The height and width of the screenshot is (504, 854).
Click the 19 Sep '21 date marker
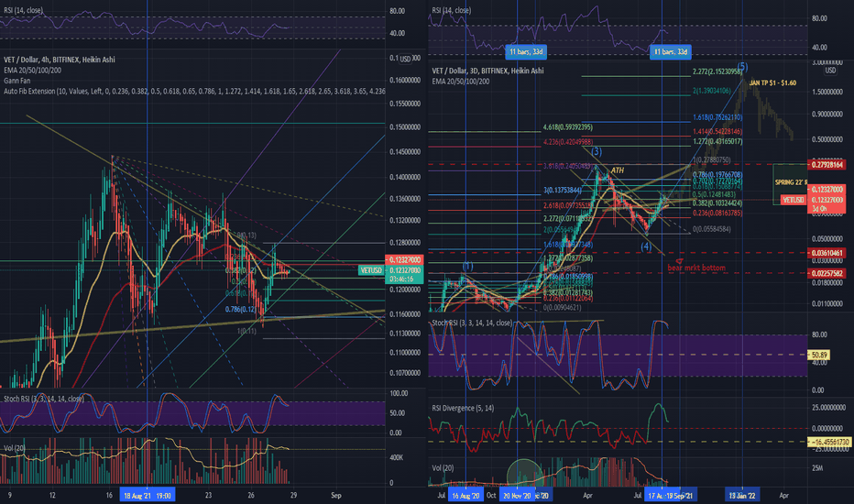point(679,495)
